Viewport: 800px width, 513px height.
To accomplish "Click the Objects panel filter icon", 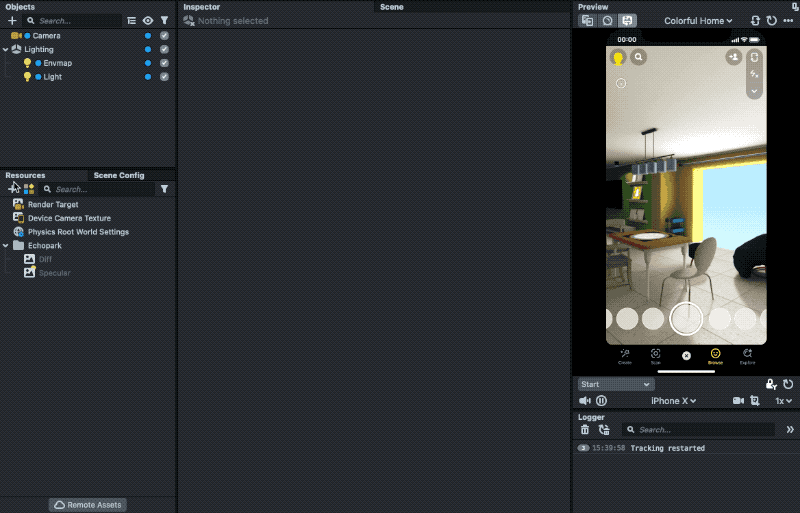I will pos(164,20).
